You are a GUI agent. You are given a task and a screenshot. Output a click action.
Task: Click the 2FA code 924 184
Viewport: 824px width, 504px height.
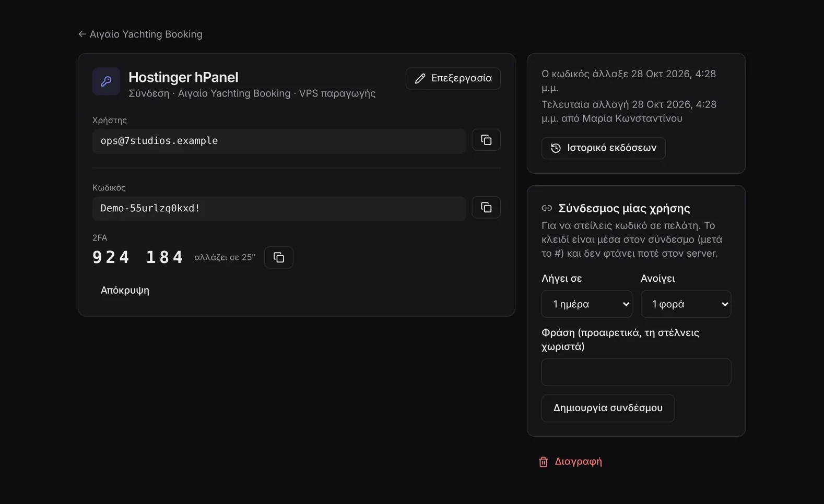(138, 257)
